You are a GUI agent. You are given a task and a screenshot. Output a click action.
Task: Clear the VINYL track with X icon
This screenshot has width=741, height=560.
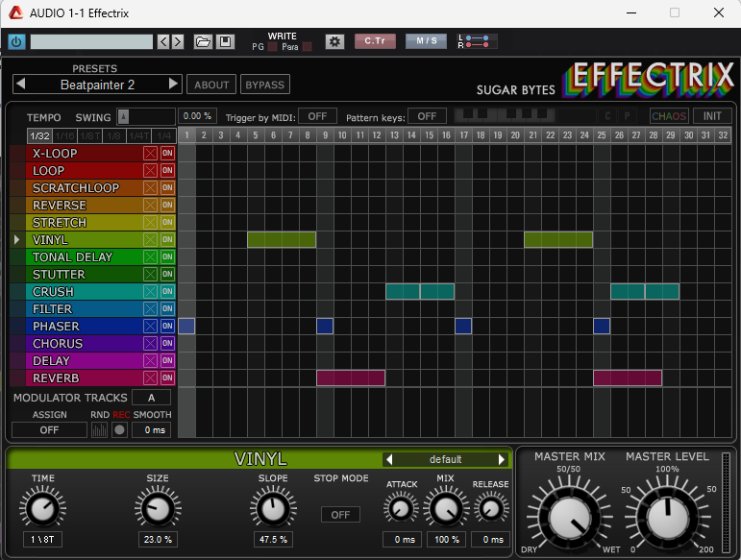(x=150, y=240)
